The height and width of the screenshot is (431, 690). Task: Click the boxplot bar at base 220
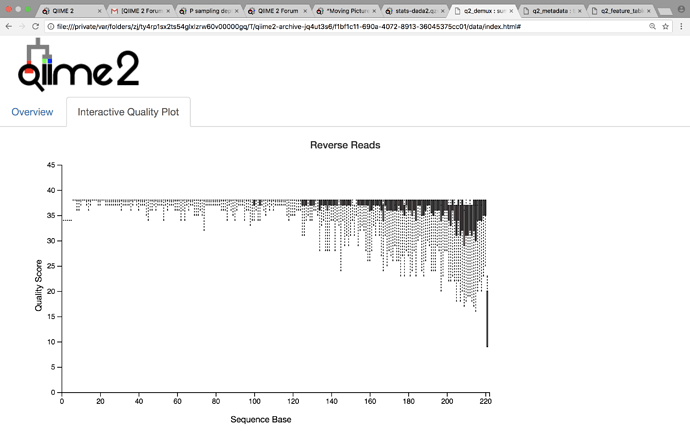pos(487,318)
